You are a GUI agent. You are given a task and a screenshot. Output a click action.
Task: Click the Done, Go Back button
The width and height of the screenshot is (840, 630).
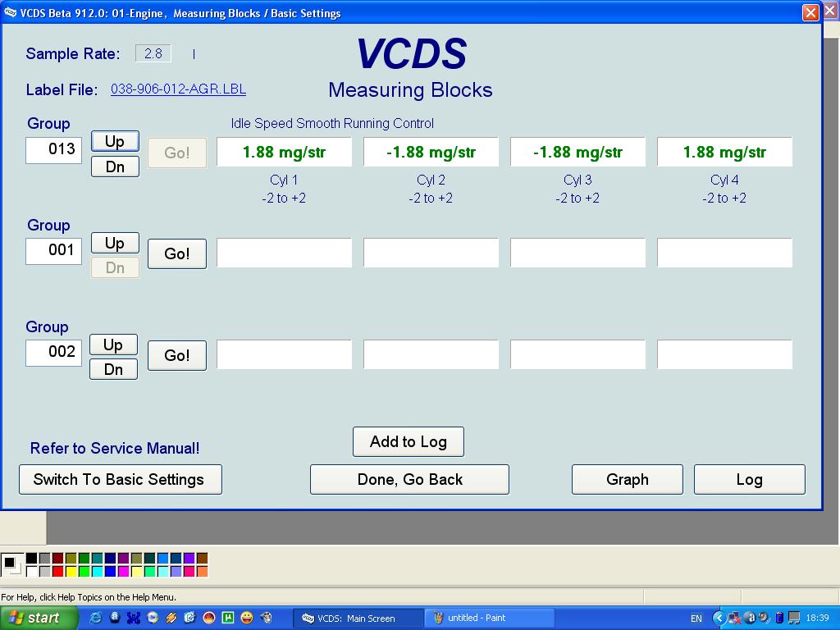coord(409,479)
